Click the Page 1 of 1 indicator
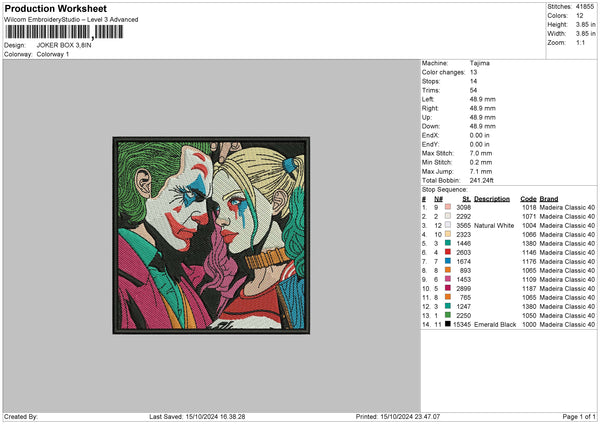 pyautogui.click(x=579, y=417)
